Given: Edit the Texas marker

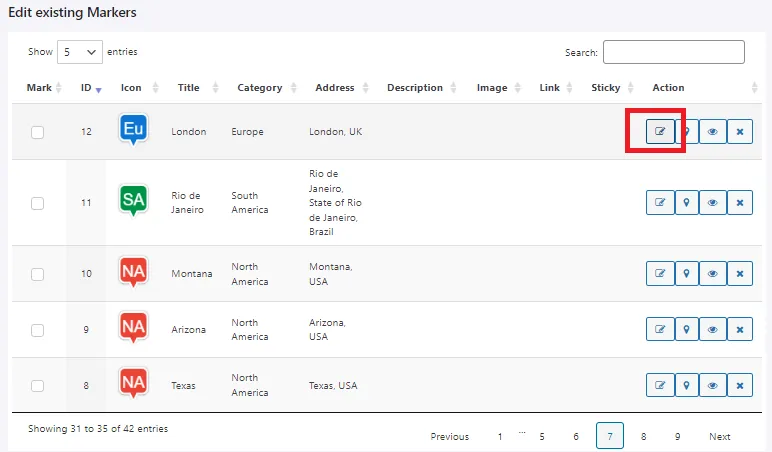Looking at the screenshot, I should click(x=660, y=385).
